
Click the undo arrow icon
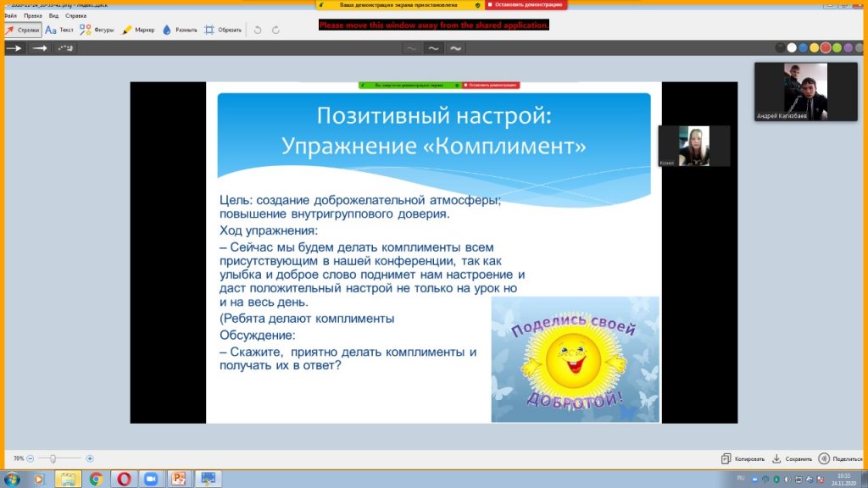[258, 30]
